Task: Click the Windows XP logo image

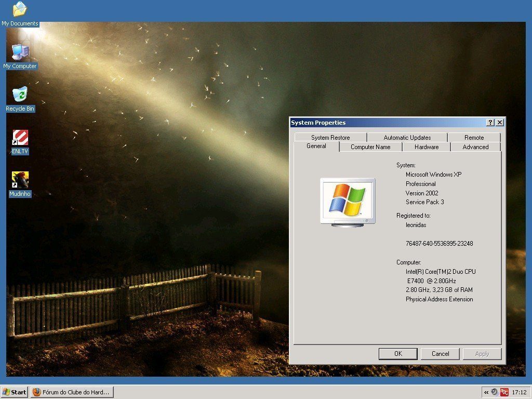Action: 348,202
